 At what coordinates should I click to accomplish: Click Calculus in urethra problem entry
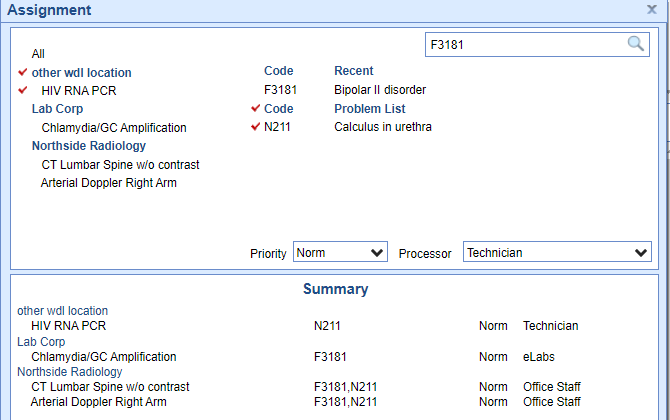[x=382, y=127]
